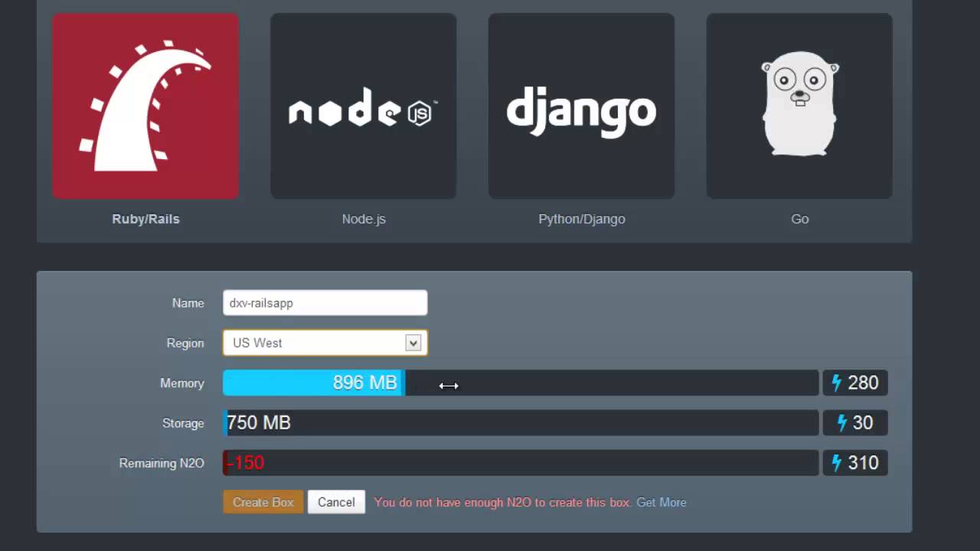Click the Ruby/Rails label text
The width and height of the screenshot is (980, 551).
pyautogui.click(x=145, y=219)
